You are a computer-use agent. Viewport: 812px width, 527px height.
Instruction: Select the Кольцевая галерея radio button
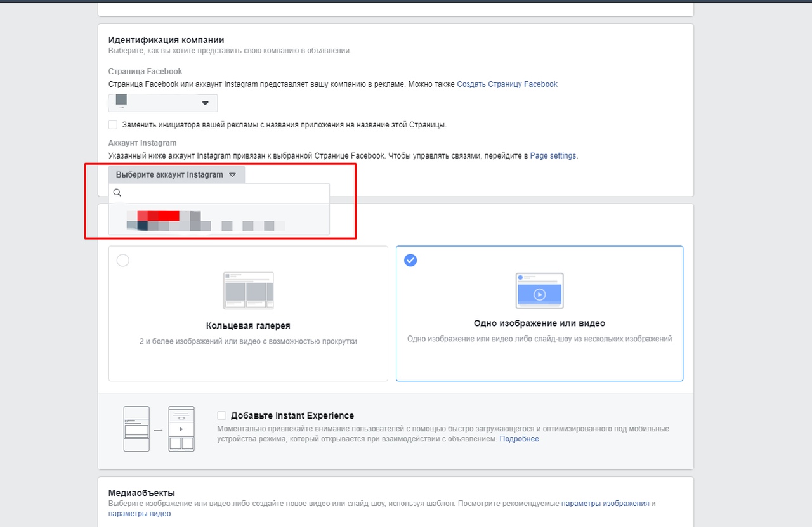tap(123, 261)
